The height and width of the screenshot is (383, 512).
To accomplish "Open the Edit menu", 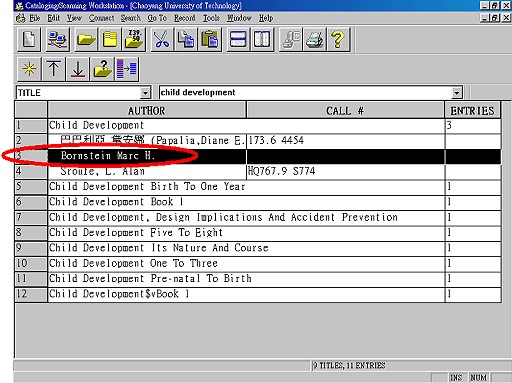I will point(53,18).
